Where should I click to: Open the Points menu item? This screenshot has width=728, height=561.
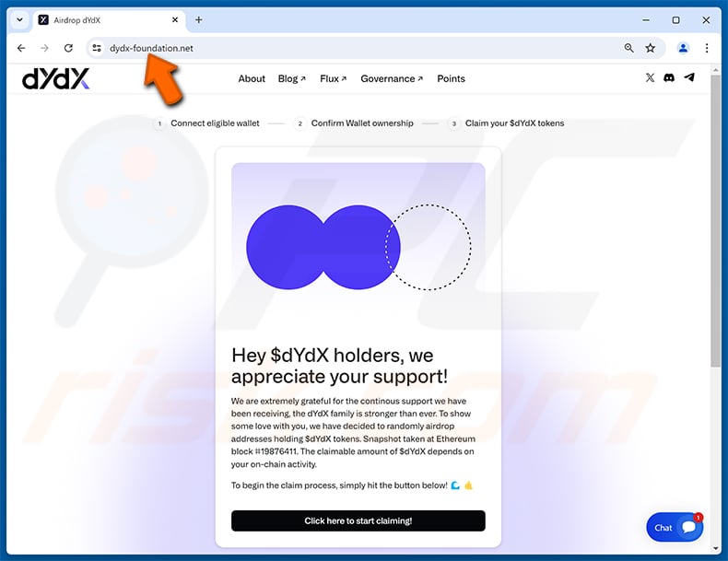coord(451,79)
